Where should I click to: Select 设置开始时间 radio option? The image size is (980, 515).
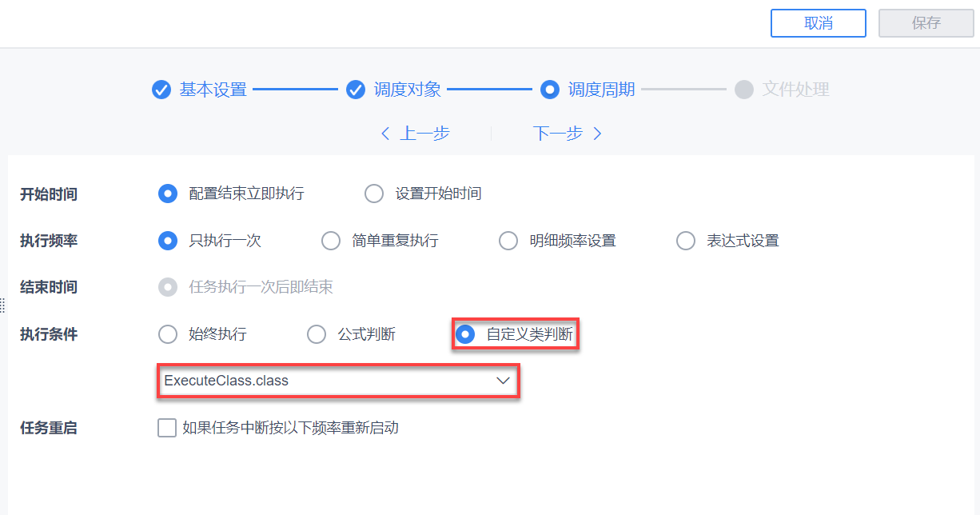tap(374, 194)
